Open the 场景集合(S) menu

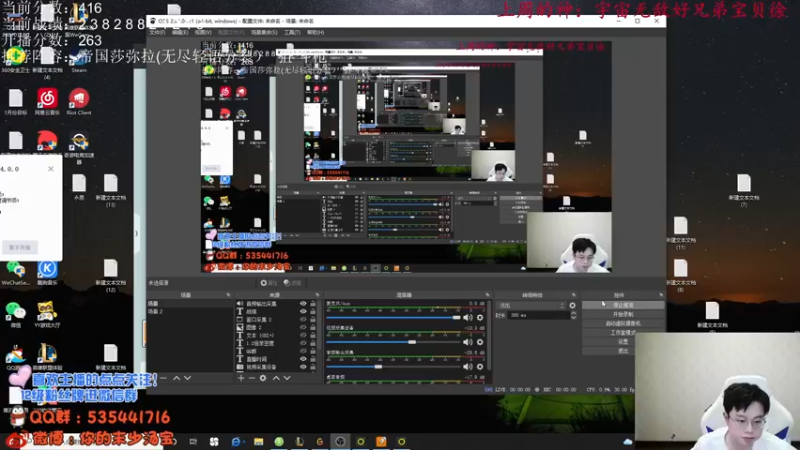point(264,32)
